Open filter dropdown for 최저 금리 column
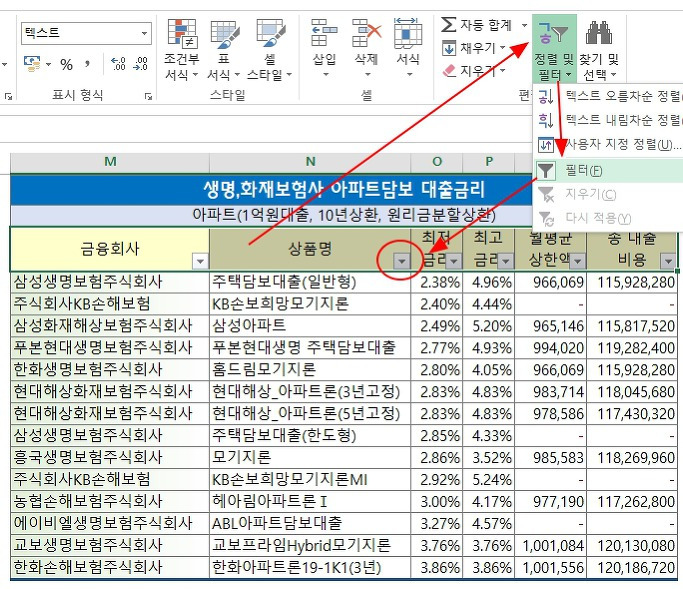 point(454,261)
